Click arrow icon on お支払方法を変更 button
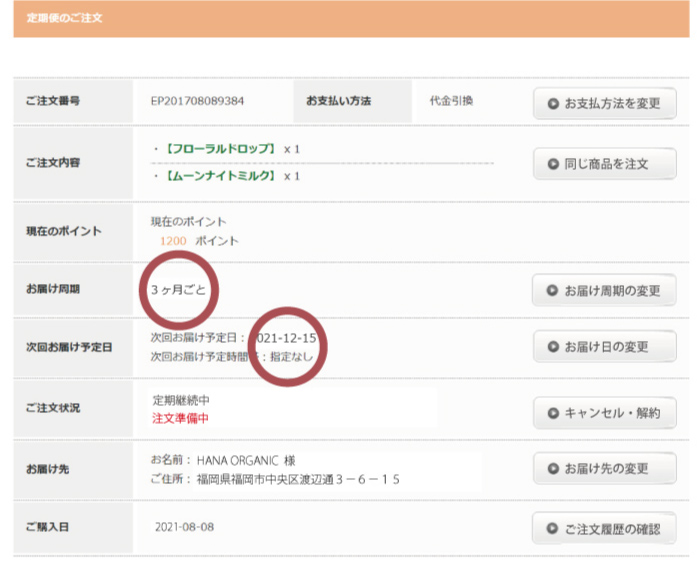 pos(552,103)
